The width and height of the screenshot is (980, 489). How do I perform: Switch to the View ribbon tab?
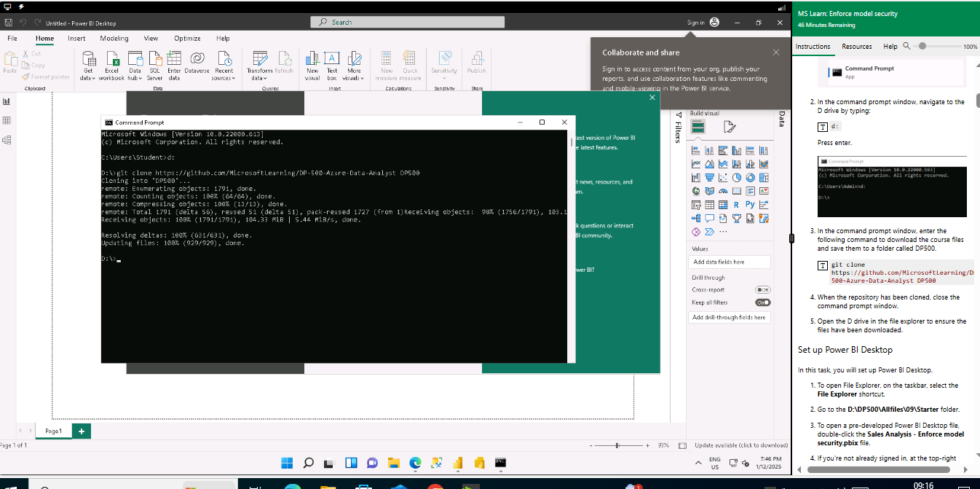pyautogui.click(x=151, y=38)
